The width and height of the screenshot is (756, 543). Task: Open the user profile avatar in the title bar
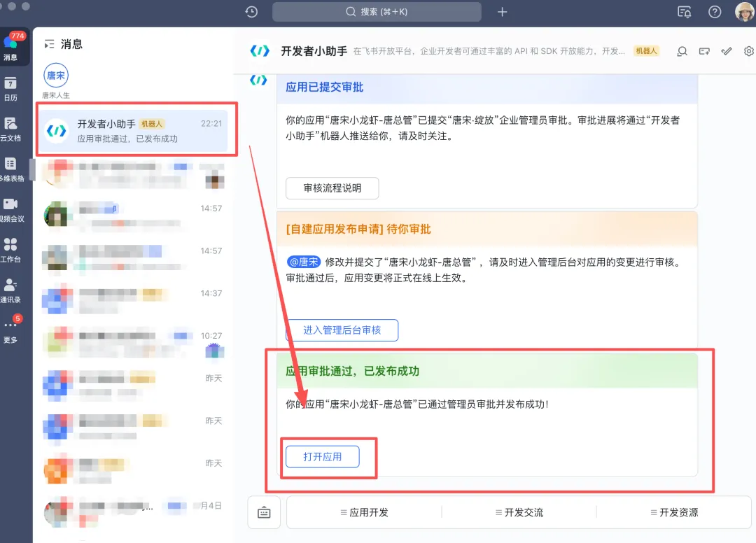click(x=744, y=12)
